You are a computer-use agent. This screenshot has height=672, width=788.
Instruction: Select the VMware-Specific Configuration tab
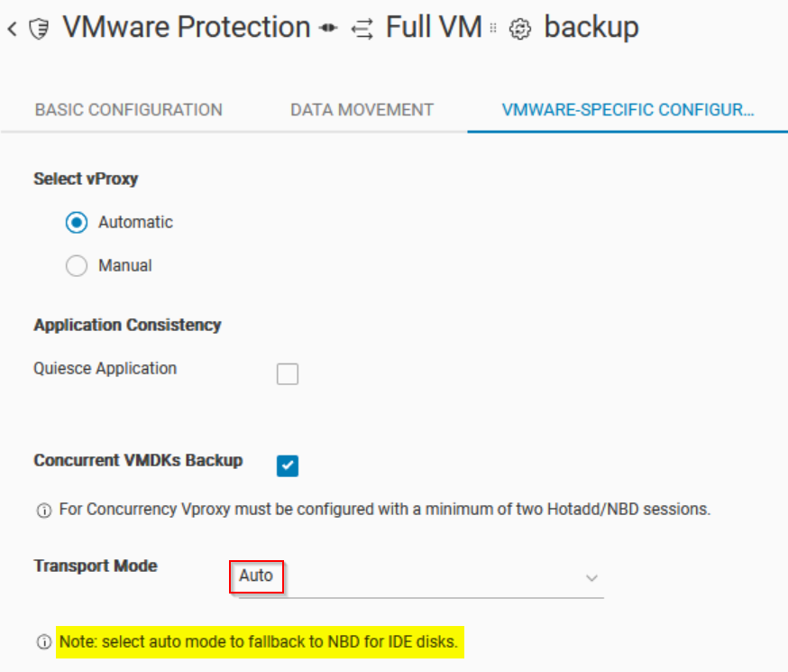pyautogui.click(x=627, y=110)
